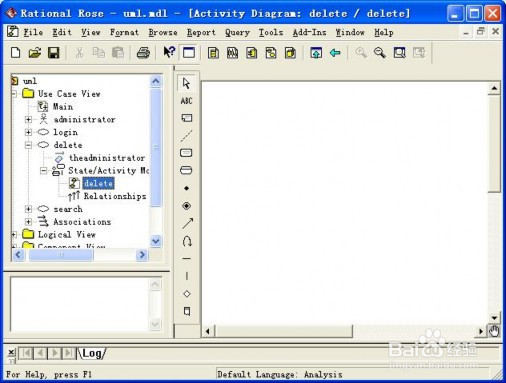Image resolution: width=506 pixels, height=383 pixels.
Task: Toggle the View Documentation window icon
Action: point(189,53)
